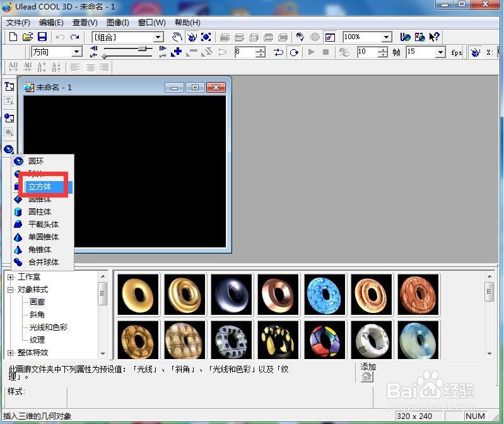Choose 合并球体 from shape menu
The image size is (504, 424).
[43, 262]
